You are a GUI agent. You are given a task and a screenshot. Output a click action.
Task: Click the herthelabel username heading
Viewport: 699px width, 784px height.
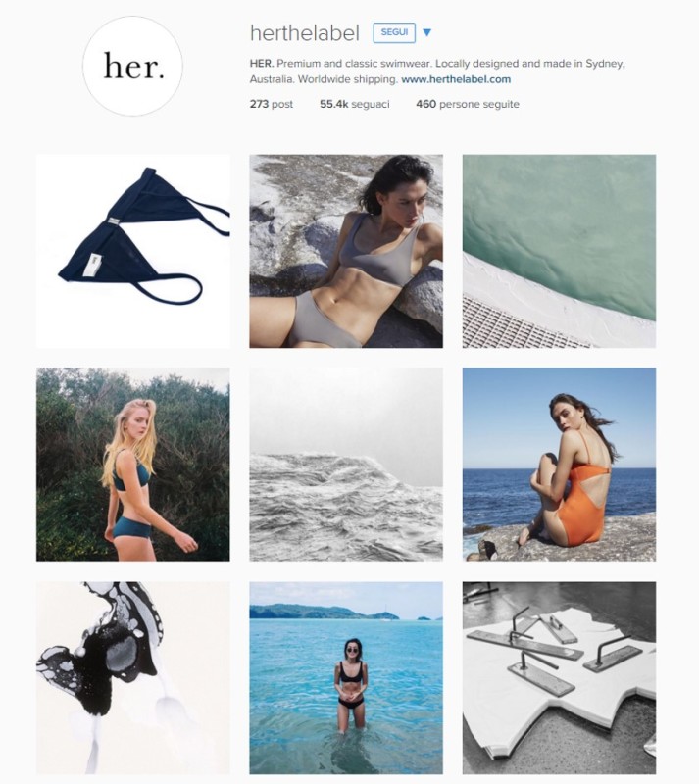coord(305,33)
